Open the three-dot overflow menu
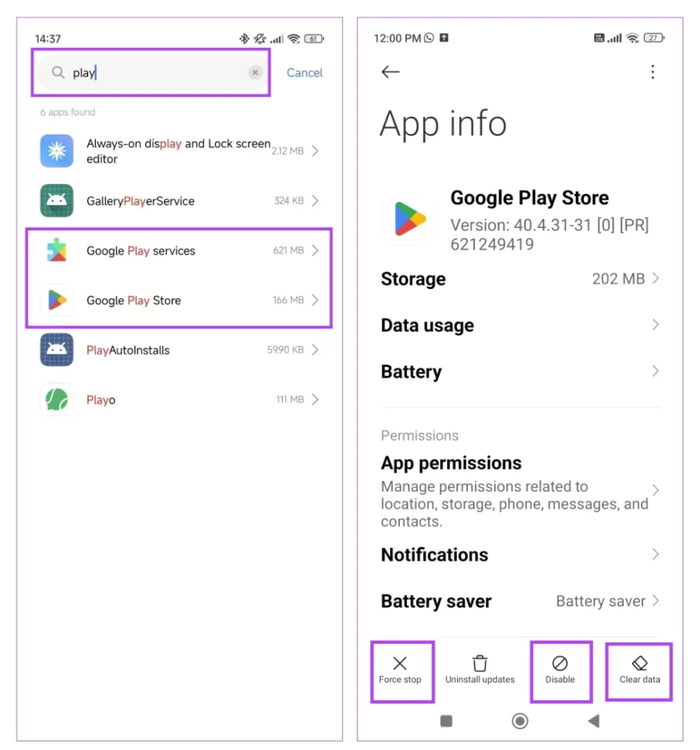This screenshot has width=700, height=750. point(653,72)
